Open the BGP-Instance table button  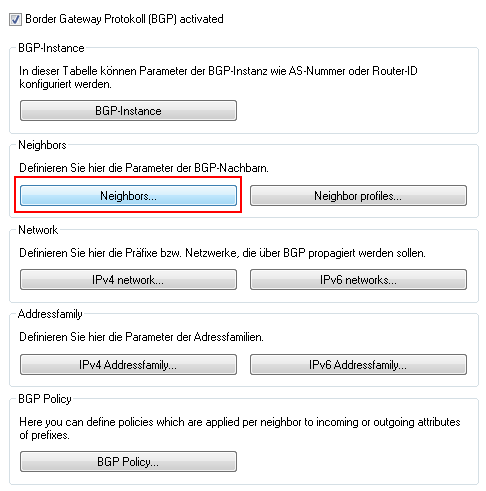(128, 111)
